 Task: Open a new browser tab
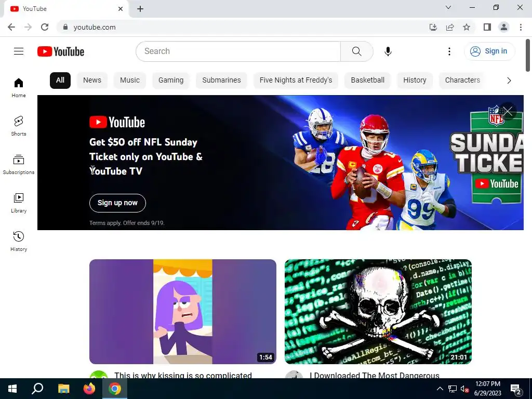140,9
